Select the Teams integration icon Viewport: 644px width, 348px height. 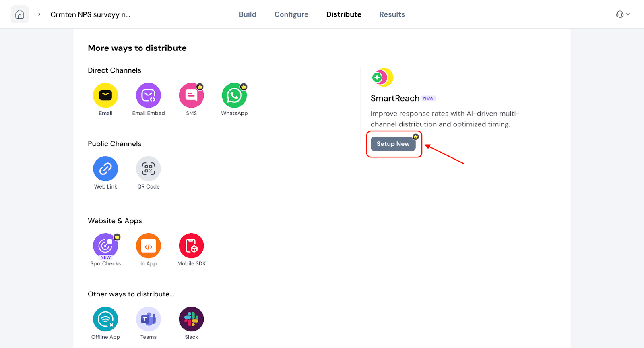(149, 319)
